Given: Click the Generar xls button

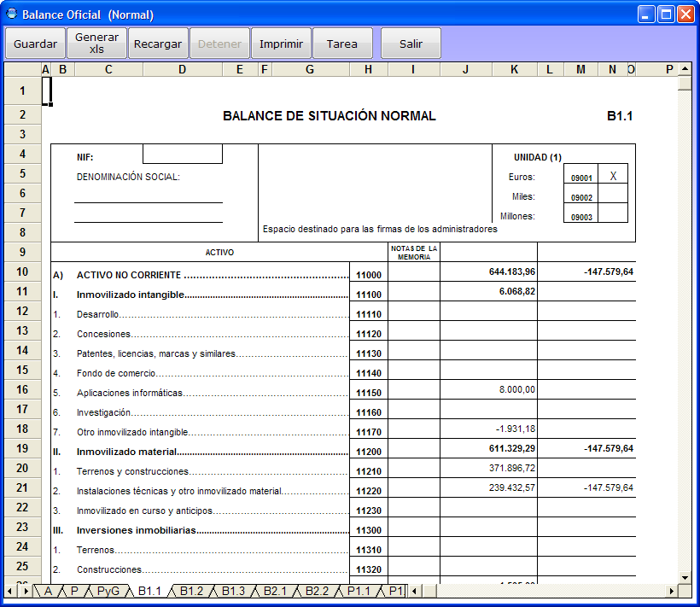Looking at the screenshot, I should pos(96,44).
